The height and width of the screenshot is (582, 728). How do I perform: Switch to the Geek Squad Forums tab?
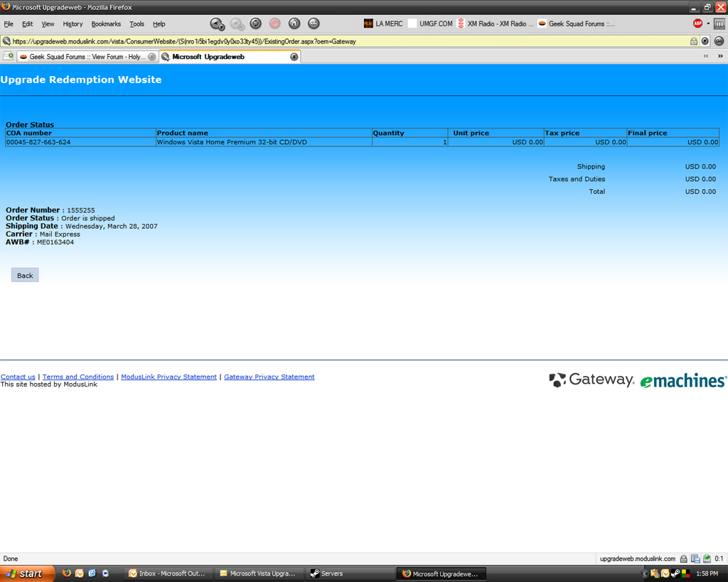point(87,57)
